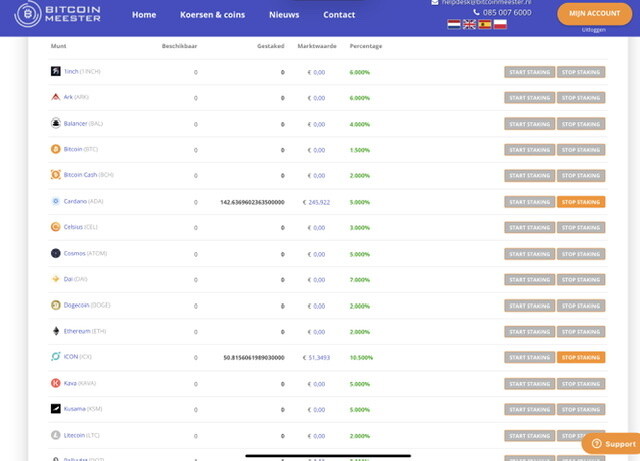Click the Cardano staked amount 142.63696...
Viewport: 640px width, 461px height.
(252, 202)
